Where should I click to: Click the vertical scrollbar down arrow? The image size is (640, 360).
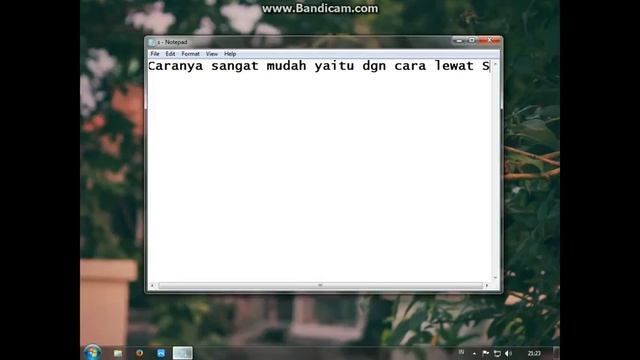pos(495,278)
